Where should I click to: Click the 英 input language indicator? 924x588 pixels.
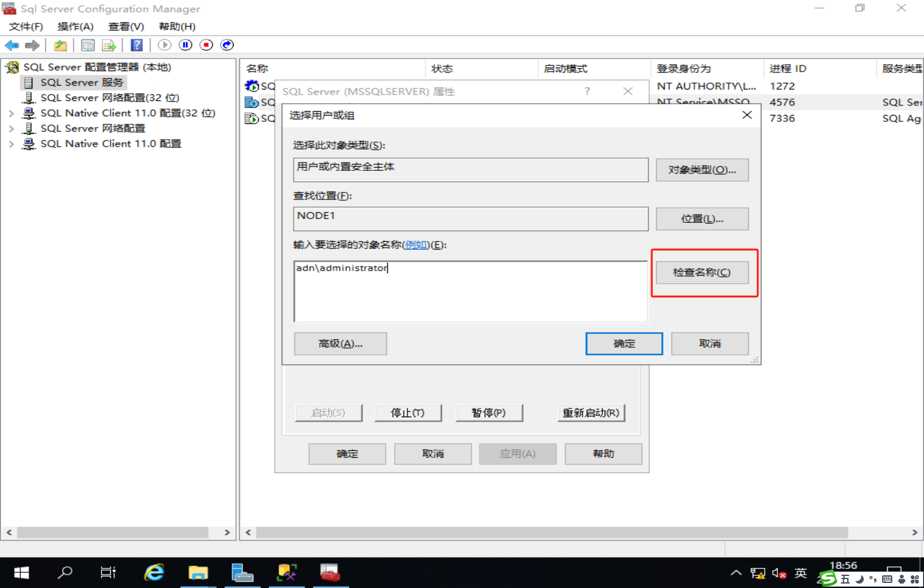tap(801, 573)
